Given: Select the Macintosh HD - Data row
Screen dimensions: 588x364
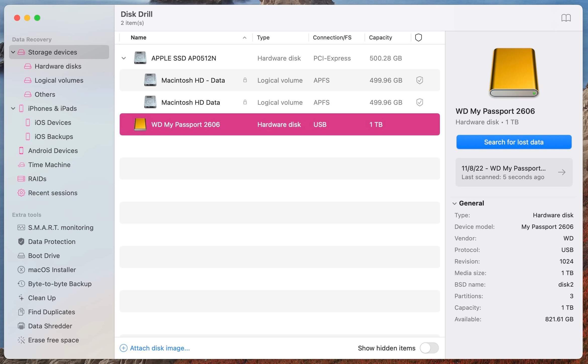Looking at the screenshot, I should pos(280,80).
